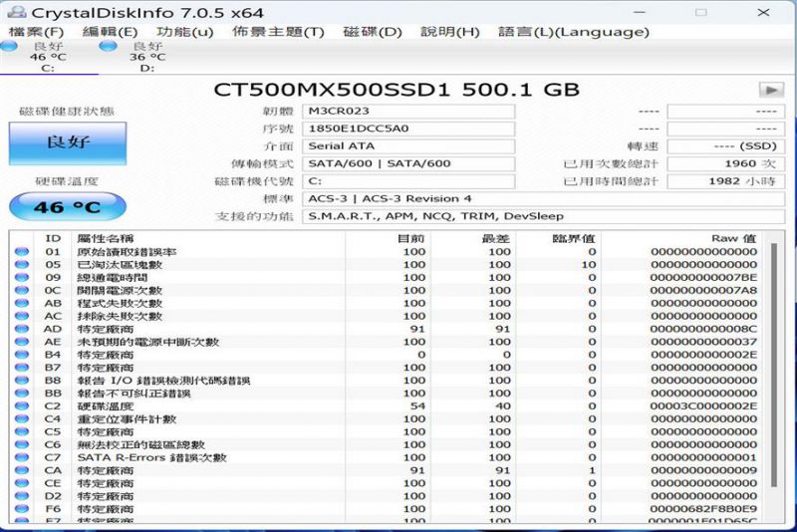Screen dimensions: 797x532
Task: Click status icon for ID AC row
Action: (22, 316)
